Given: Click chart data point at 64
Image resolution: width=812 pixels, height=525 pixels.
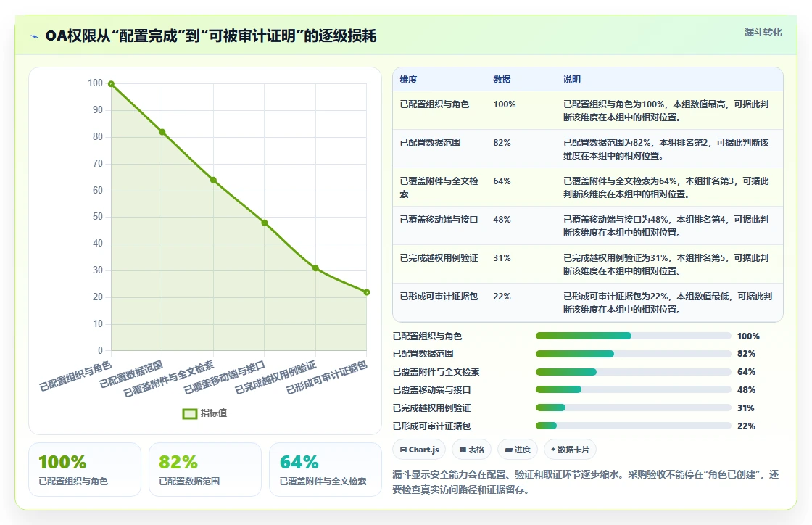Looking at the screenshot, I should (x=213, y=180).
